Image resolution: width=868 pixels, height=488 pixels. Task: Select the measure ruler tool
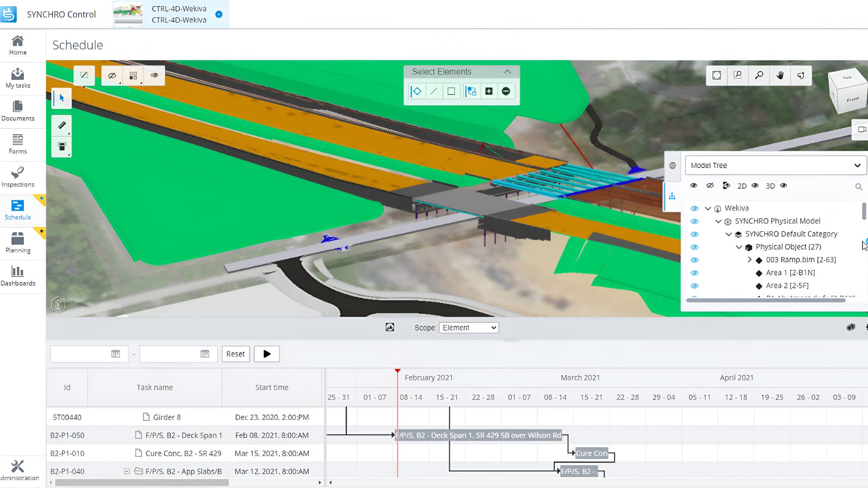coord(62,125)
